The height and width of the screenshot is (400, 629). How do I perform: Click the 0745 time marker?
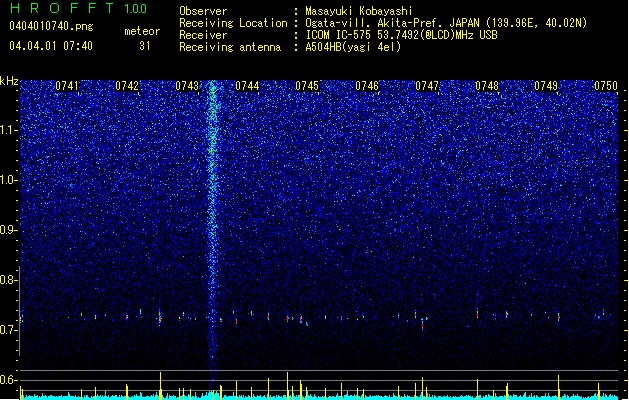coord(307,86)
